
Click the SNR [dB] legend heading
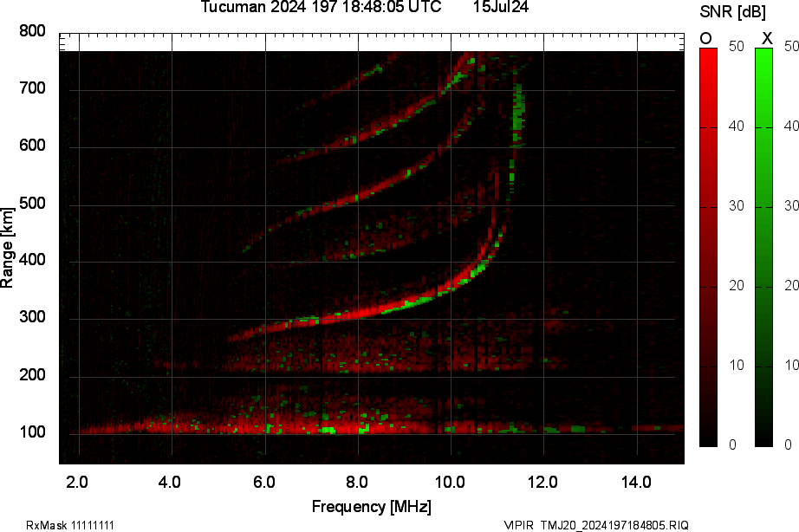pyautogui.click(x=734, y=11)
